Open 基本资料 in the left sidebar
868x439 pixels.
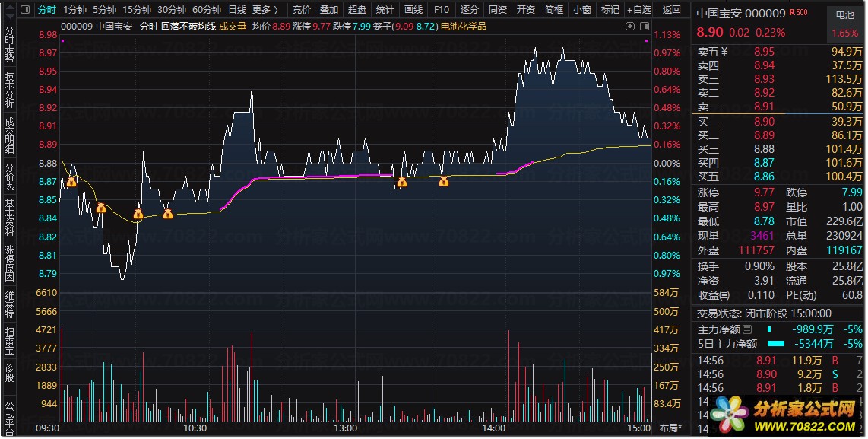tap(9, 217)
